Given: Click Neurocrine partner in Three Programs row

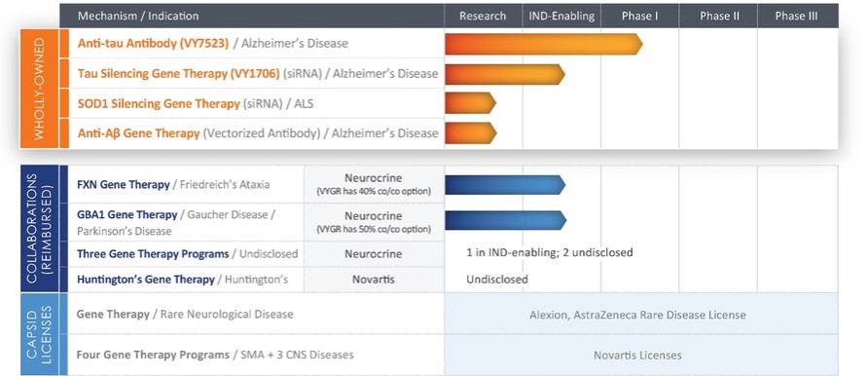Looking at the screenshot, I should 374,254.
